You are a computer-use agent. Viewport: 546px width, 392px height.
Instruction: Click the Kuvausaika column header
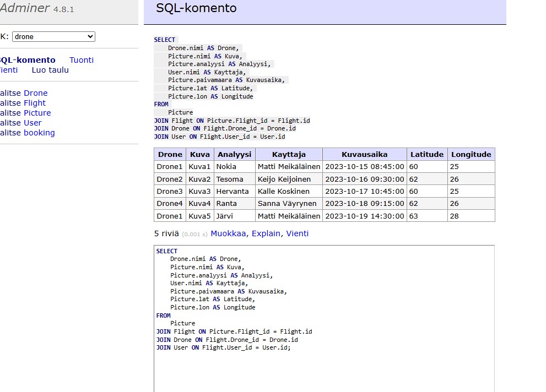click(x=364, y=154)
